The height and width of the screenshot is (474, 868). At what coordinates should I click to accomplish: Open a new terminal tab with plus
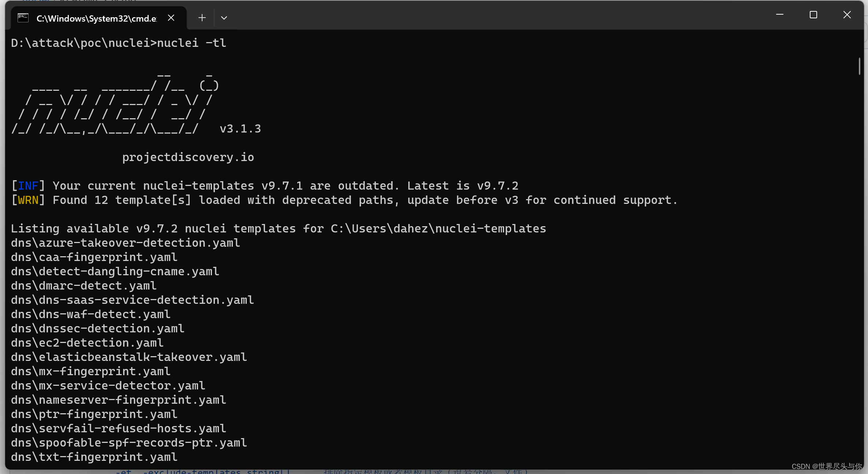202,18
